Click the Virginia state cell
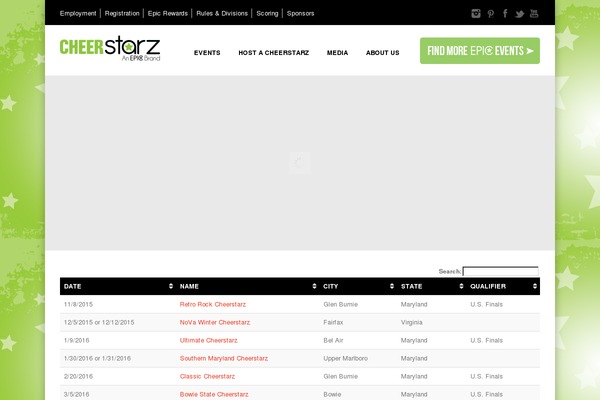 (x=412, y=322)
